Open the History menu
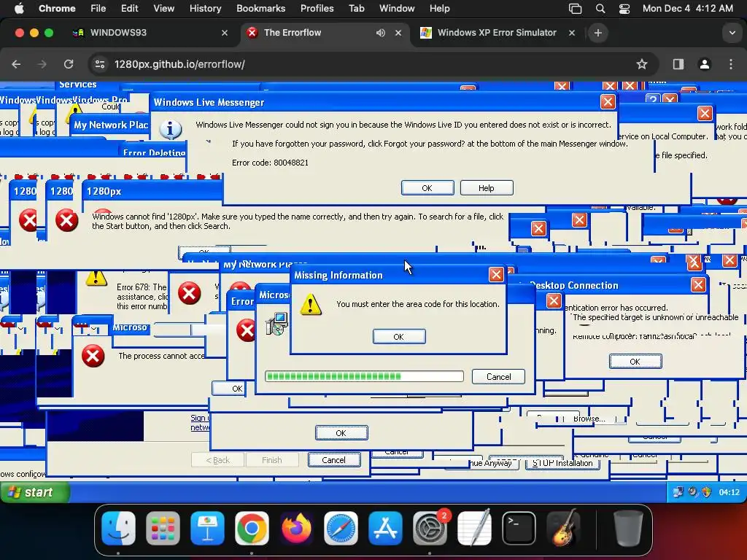Screen dimensions: 747x560 pos(205,9)
